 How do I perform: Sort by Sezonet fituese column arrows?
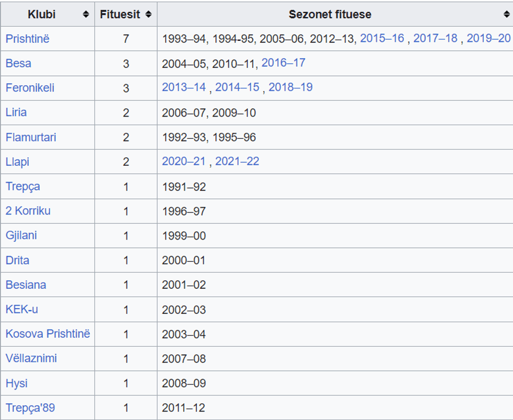[506, 15]
